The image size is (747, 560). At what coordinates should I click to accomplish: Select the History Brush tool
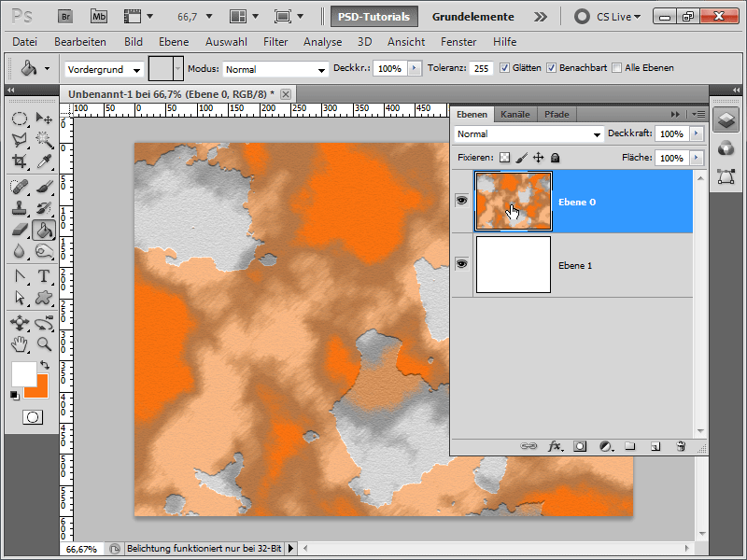[44, 208]
